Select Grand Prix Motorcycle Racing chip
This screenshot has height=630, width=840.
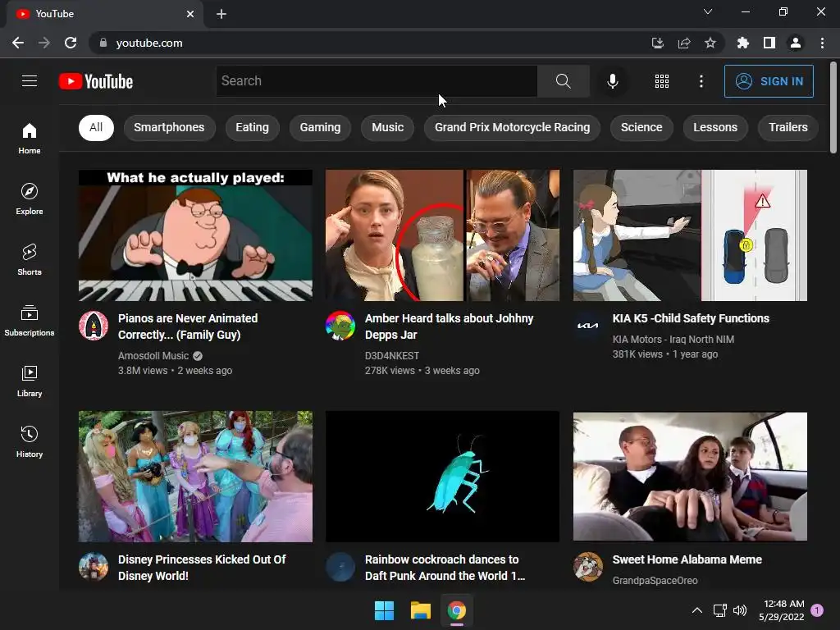tap(512, 127)
